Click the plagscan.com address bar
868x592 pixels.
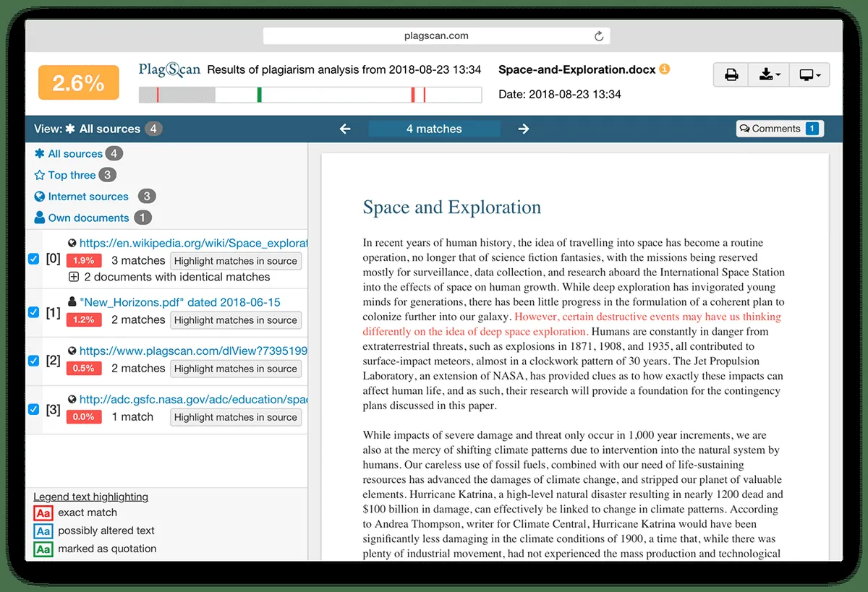[436, 35]
